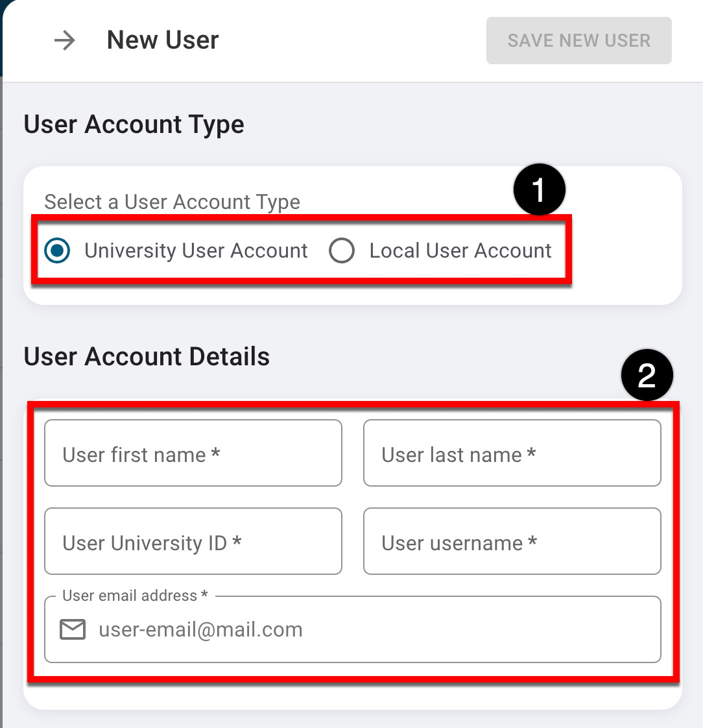The image size is (703, 728).
Task: Click the envelope icon in email field
Action: click(73, 629)
